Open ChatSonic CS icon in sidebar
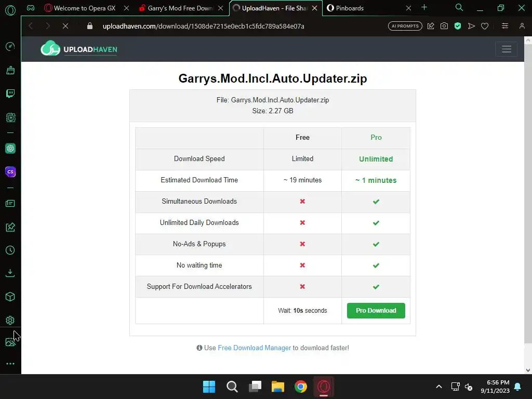 click(x=10, y=171)
